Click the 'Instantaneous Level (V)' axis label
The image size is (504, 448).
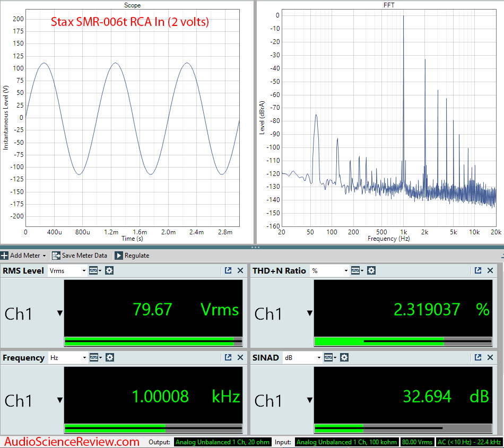pyautogui.click(x=5, y=118)
